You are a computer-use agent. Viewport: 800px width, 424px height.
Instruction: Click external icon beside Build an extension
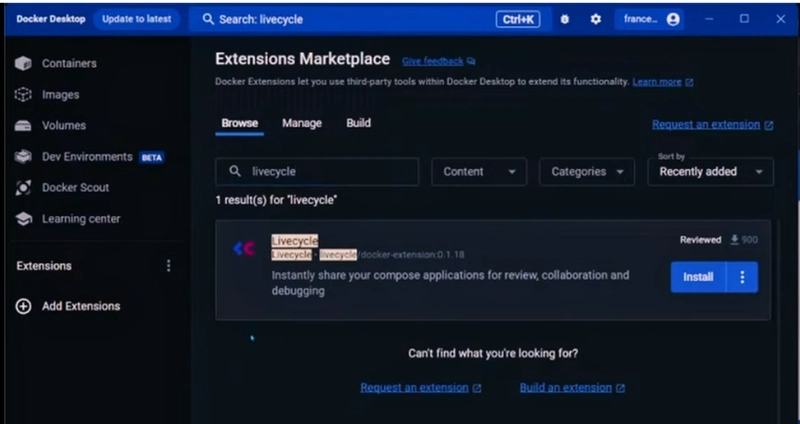coord(620,388)
